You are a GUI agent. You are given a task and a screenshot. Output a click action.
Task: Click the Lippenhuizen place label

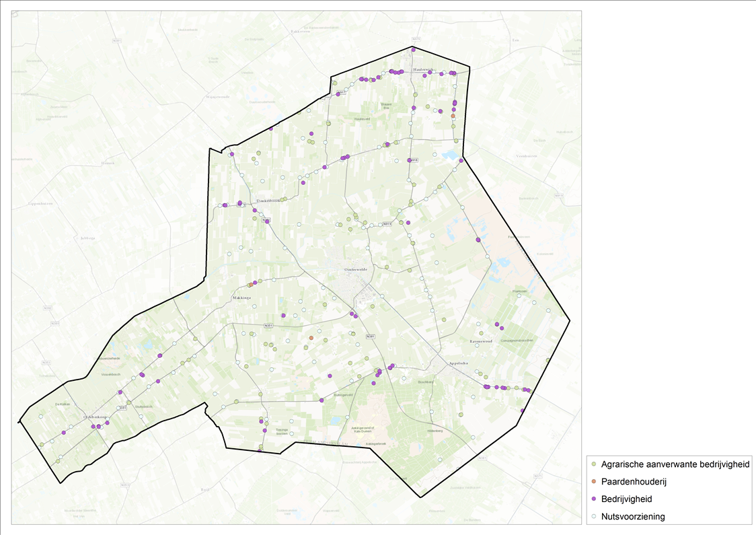tap(40, 204)
